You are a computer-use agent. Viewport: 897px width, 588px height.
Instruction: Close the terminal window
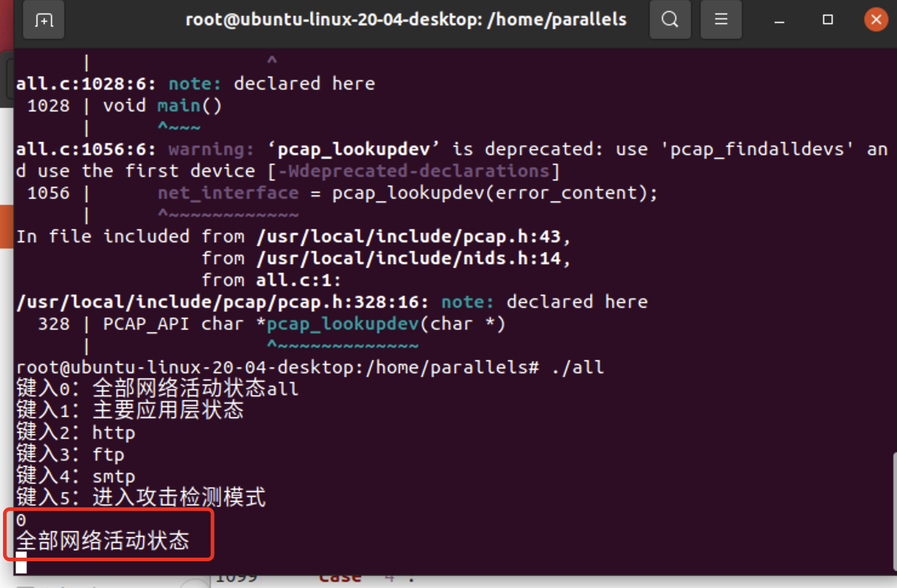[x=876, y=20]
